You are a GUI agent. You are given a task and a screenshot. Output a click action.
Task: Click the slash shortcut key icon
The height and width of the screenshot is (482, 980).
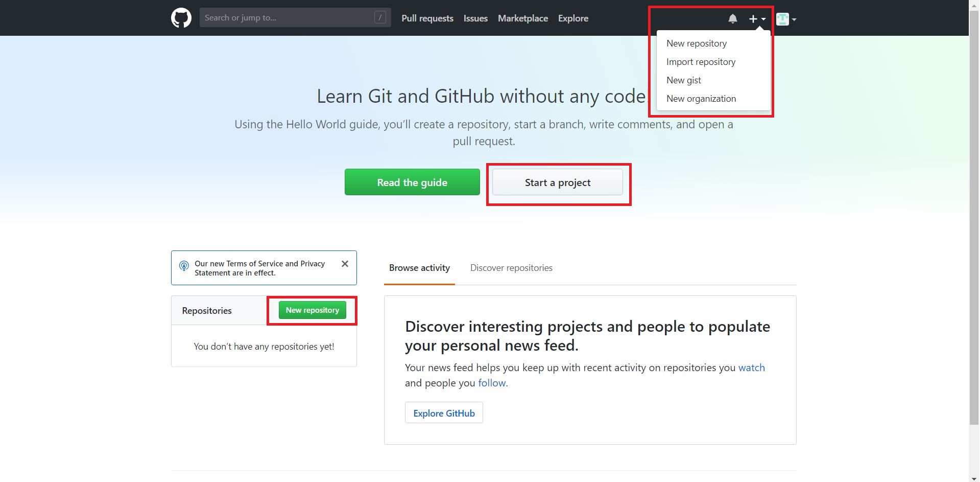[x=380, y=17]
